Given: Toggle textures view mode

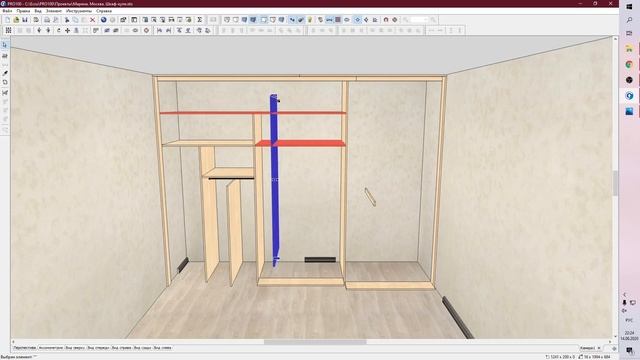Looking at the screenshot, I should coord(253,20).
